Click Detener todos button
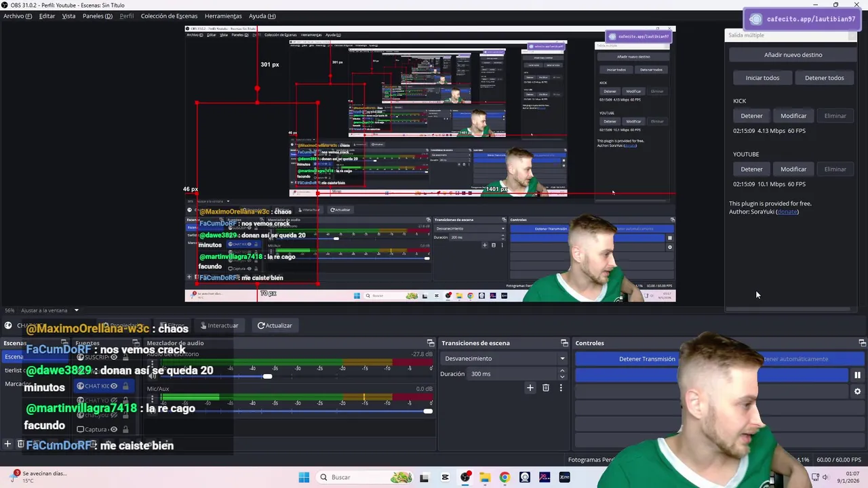This screenshot has height=488, width=868. pyautogui.click(x=824, y=78)
